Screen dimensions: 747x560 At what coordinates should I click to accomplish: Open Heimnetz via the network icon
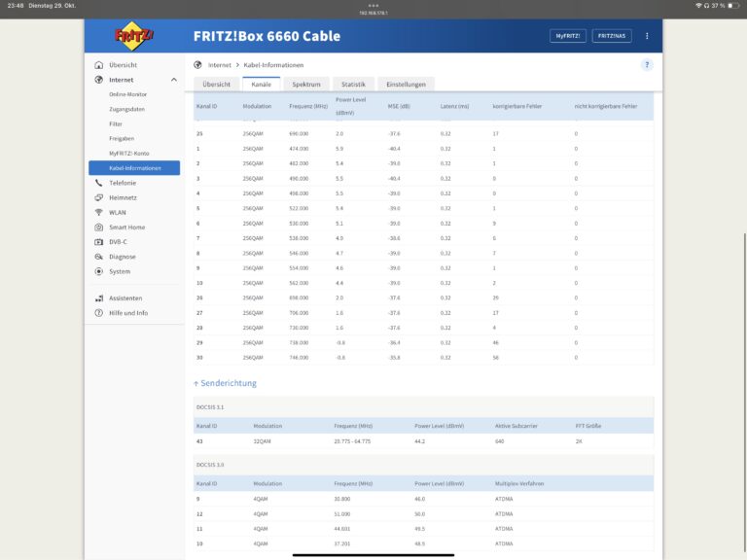point(99,197)
